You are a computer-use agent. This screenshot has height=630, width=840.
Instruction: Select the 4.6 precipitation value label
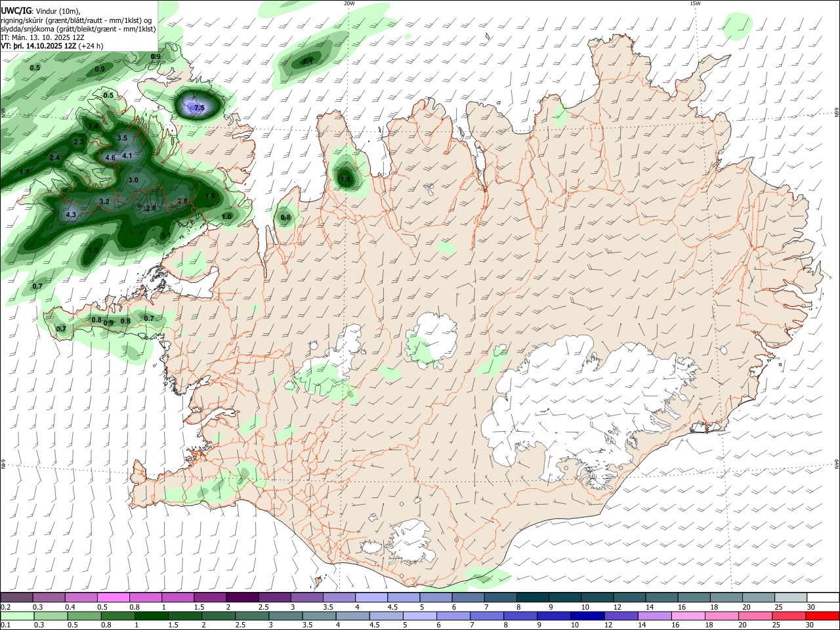coord(110,157)
